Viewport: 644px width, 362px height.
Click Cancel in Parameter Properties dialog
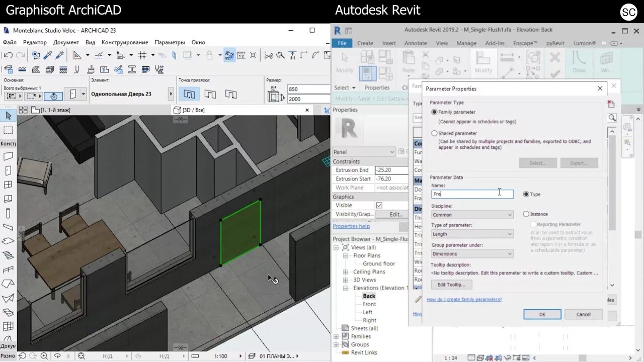584,314
